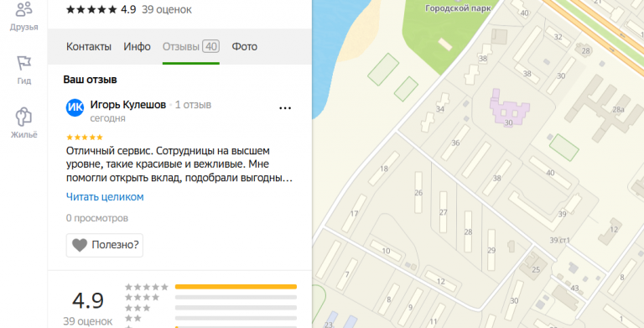Filter reviews by four-star rating bar
Screen dimensions: 644x328
[236, 297]
